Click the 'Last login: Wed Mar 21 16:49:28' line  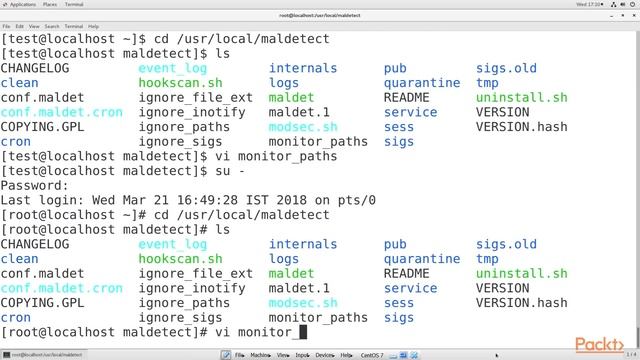188,200
